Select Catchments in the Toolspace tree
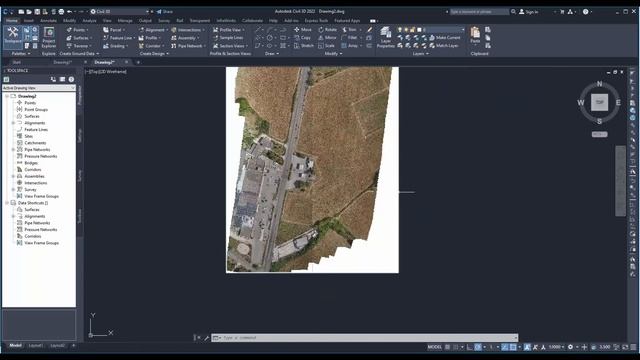 [x=35, y=143]
